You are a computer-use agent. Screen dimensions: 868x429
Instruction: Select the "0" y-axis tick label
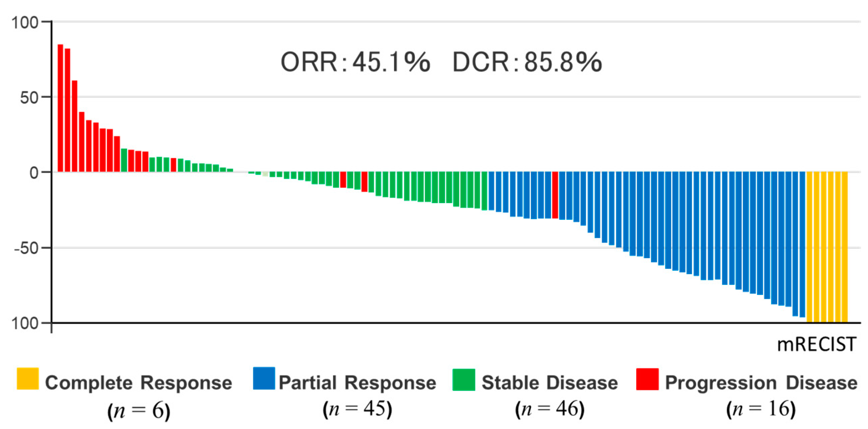pos(34,173)
